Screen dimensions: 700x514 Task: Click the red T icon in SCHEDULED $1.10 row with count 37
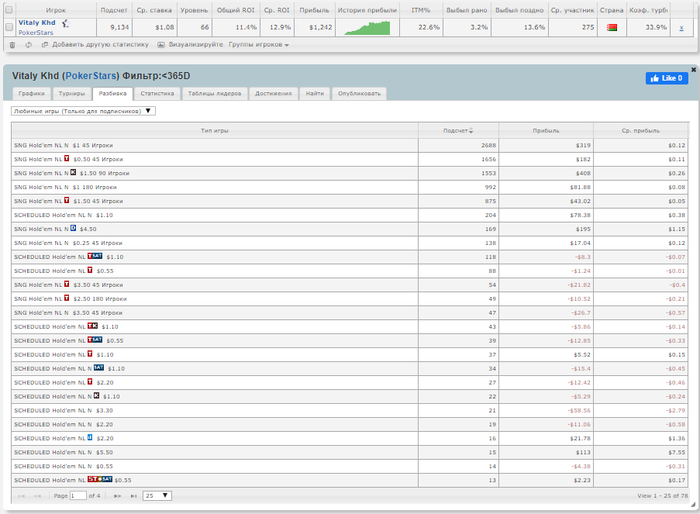[x=90, y=354]
